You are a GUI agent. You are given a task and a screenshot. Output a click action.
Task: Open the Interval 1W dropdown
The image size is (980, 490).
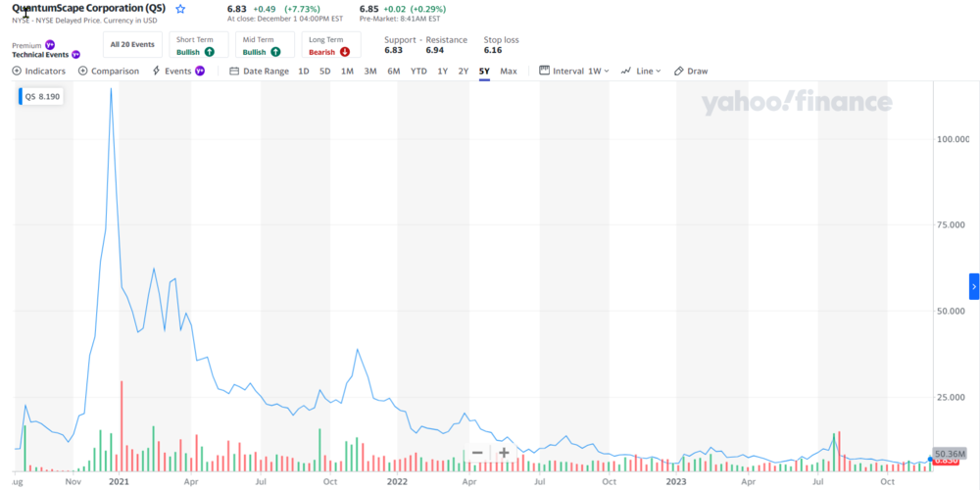[574, 72]
